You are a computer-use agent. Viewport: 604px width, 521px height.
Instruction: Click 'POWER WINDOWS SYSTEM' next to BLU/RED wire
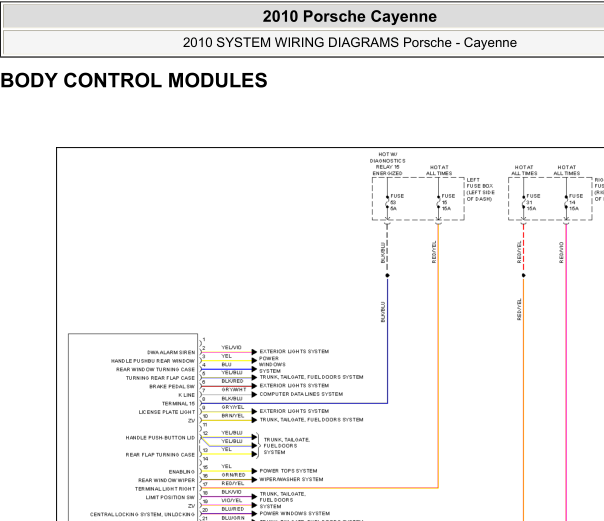coord(295,513)
